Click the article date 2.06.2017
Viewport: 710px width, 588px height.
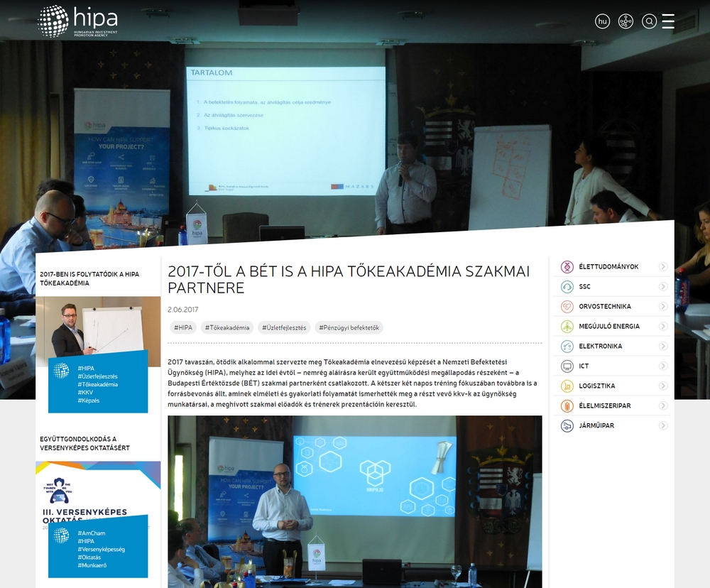183,310
